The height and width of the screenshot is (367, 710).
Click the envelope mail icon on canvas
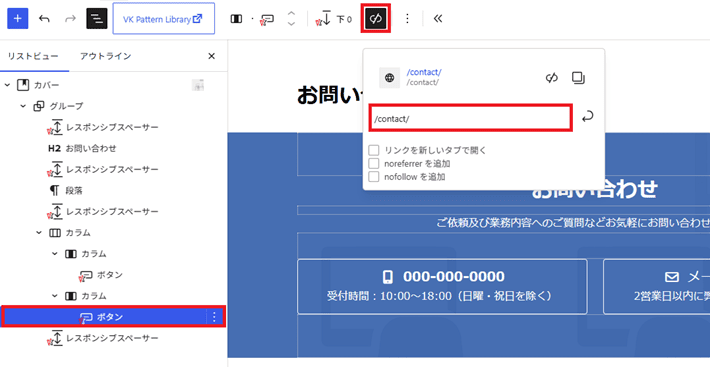point(672,276)
